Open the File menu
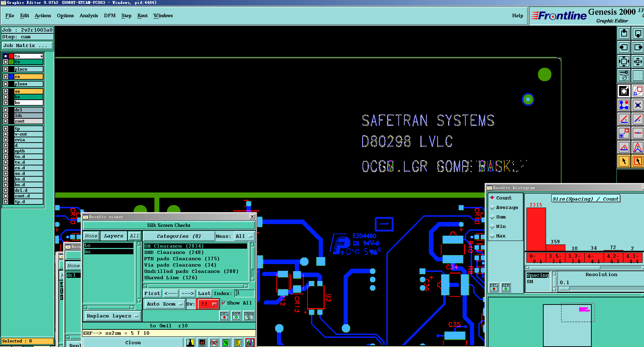 [x=10, y=15]
